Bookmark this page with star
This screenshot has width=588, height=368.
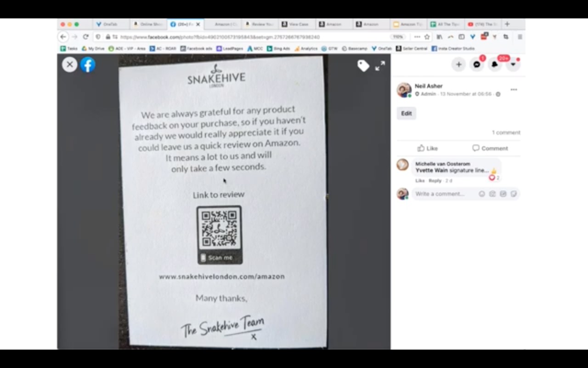coord(427,37)
